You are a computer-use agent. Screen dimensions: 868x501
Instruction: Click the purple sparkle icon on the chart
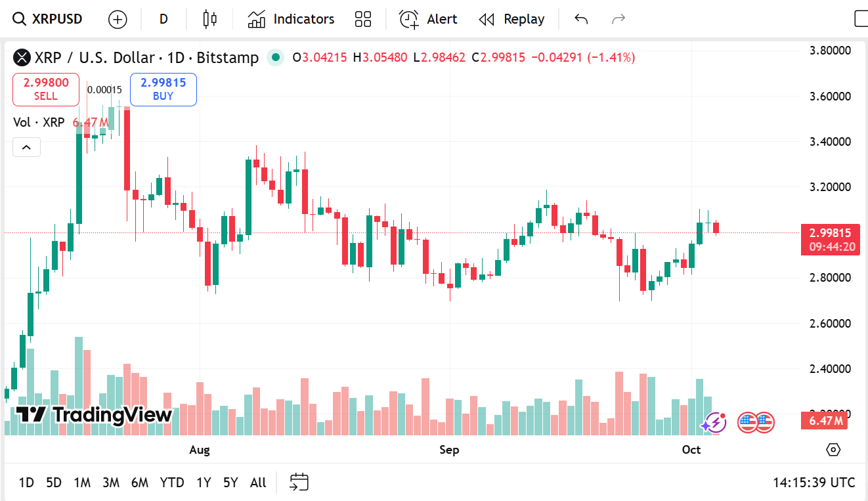point(714,422)
